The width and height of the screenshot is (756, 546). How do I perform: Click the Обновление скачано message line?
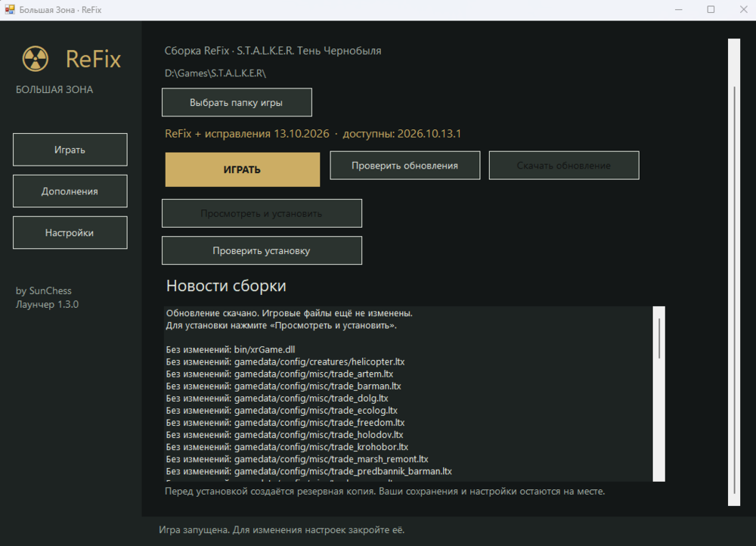(290, 313)
